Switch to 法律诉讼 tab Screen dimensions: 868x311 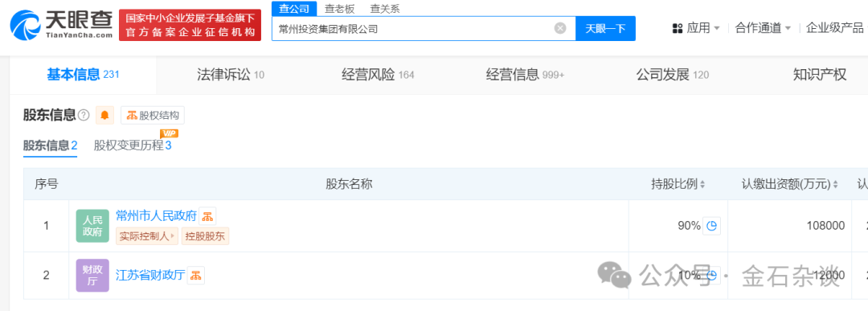(231, 75)
